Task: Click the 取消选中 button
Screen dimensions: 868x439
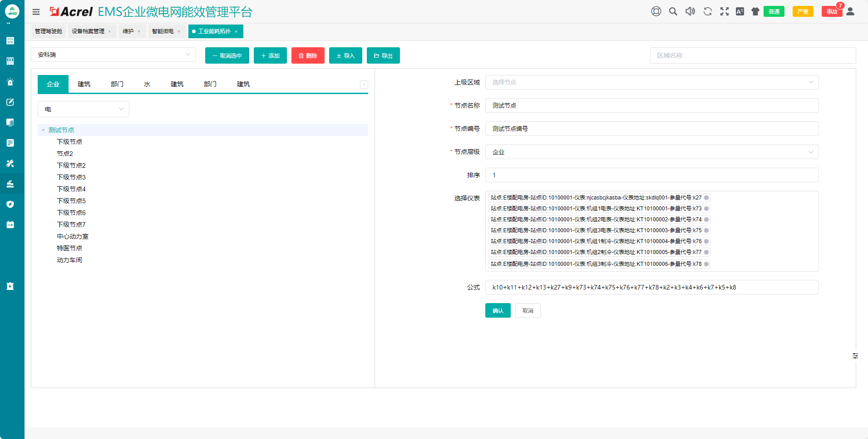Action: [227, 55]
